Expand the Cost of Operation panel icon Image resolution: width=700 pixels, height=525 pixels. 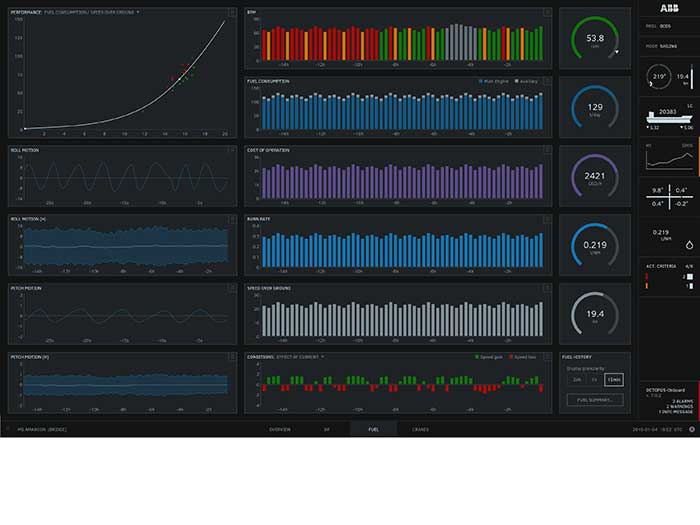[x=547, y=150]
